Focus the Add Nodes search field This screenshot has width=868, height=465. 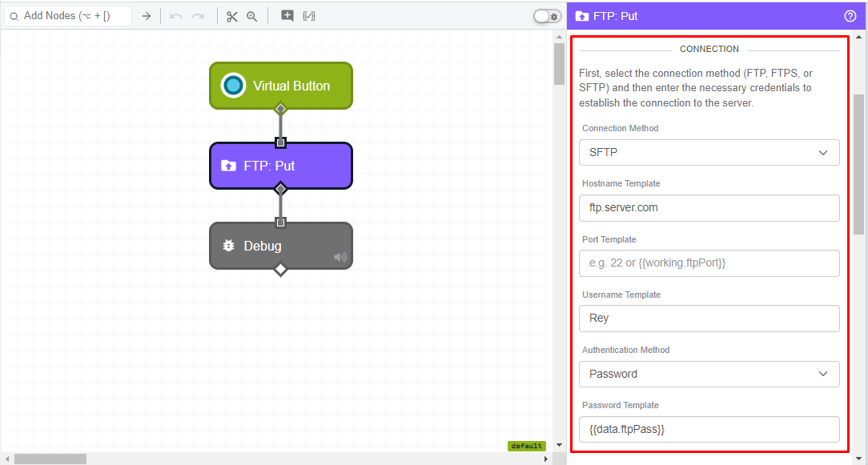pyautogui.click(x=68, y=16)
